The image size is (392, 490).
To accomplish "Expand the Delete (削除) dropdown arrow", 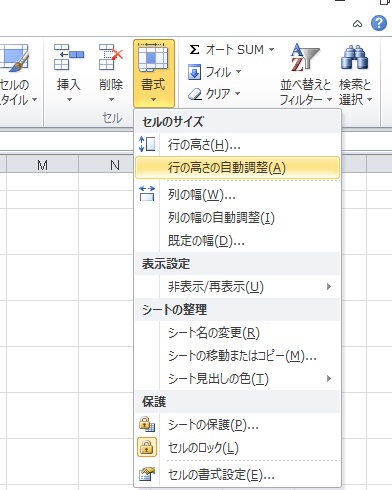I will click(111, 99).
